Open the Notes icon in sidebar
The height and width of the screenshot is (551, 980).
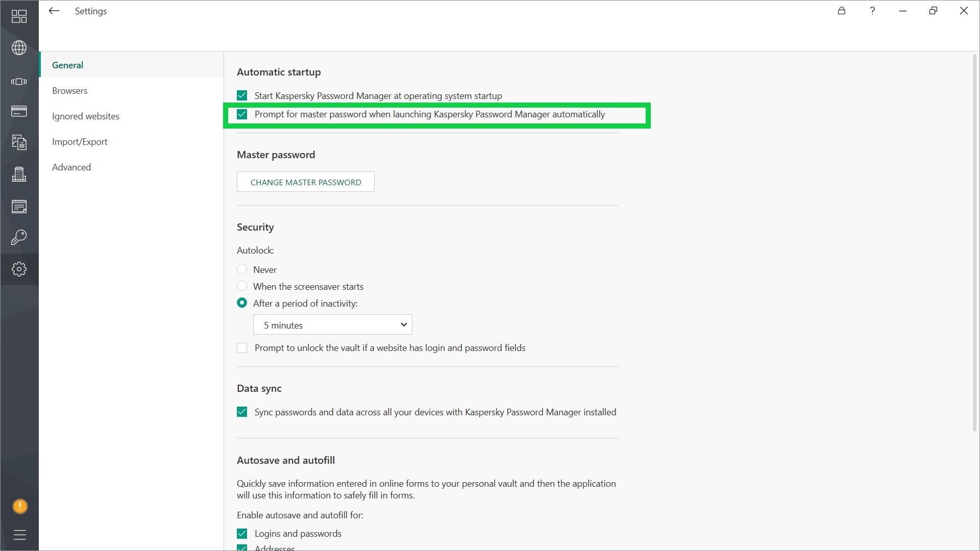(x=19, y=207)
